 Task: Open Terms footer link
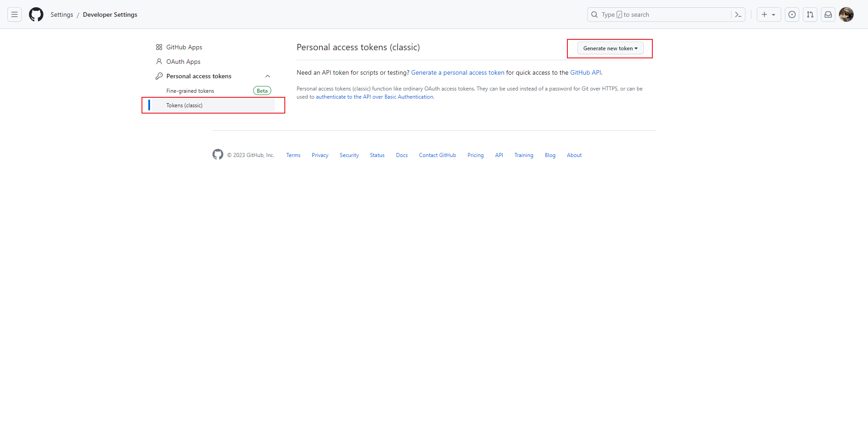point(293,155)
